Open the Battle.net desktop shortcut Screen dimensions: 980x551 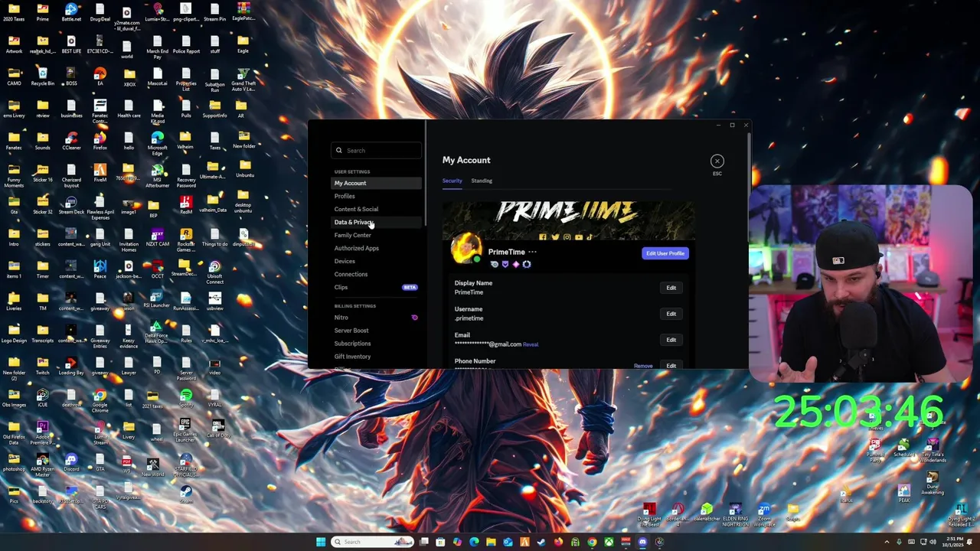71,13
